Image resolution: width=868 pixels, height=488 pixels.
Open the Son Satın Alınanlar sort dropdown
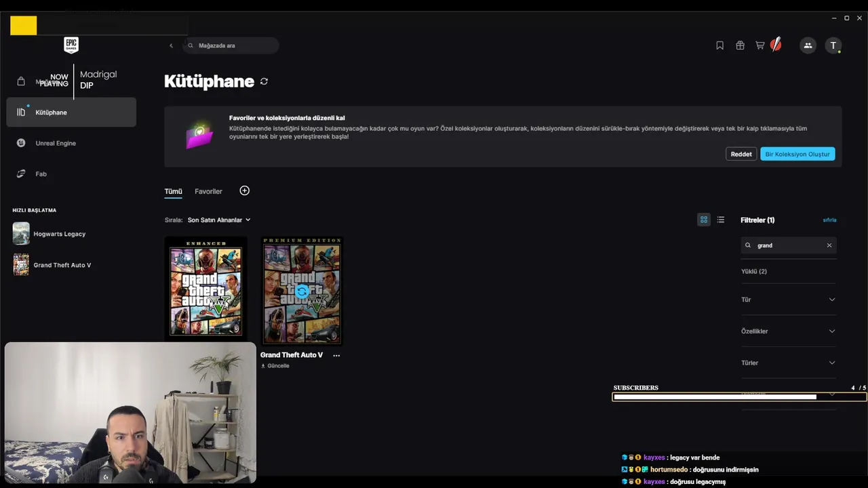click(219, 220)
